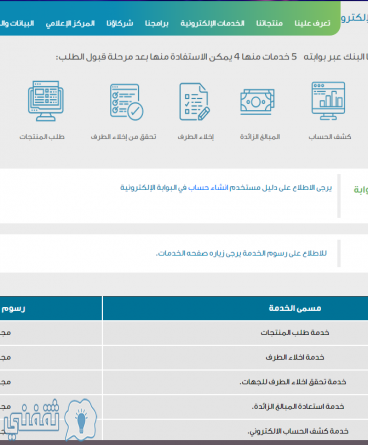This screenshot has width=368, height=445.
Task: Click the إخلاء الطرف document-with-pencil icon
Action: pyautogui.click(x=195, y=101)
